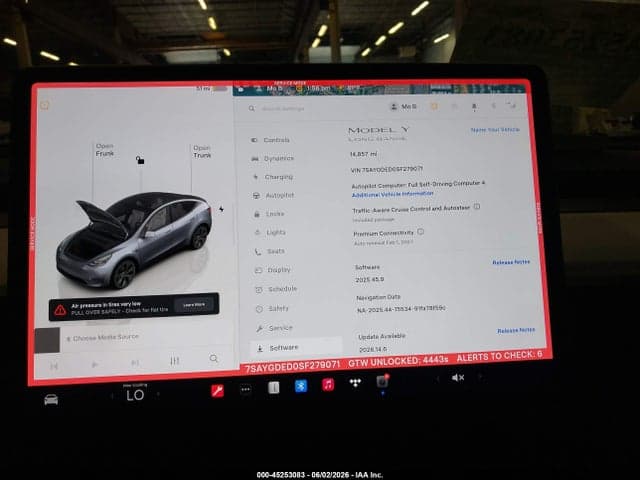This screenshot has height=480, width=640.
Task: Open the Bluetooth app in the bottom dock
Action: [301, 386]
